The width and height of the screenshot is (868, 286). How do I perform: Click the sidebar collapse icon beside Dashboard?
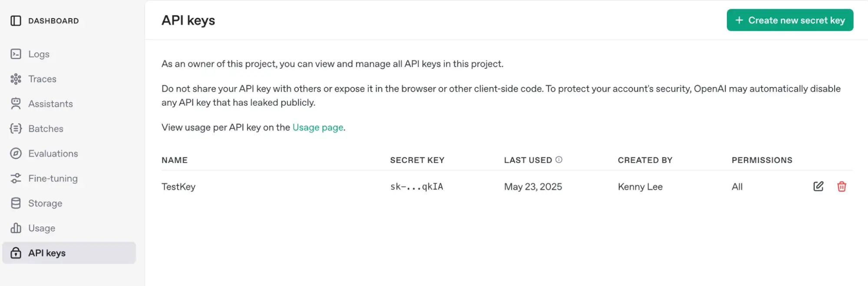16,21
